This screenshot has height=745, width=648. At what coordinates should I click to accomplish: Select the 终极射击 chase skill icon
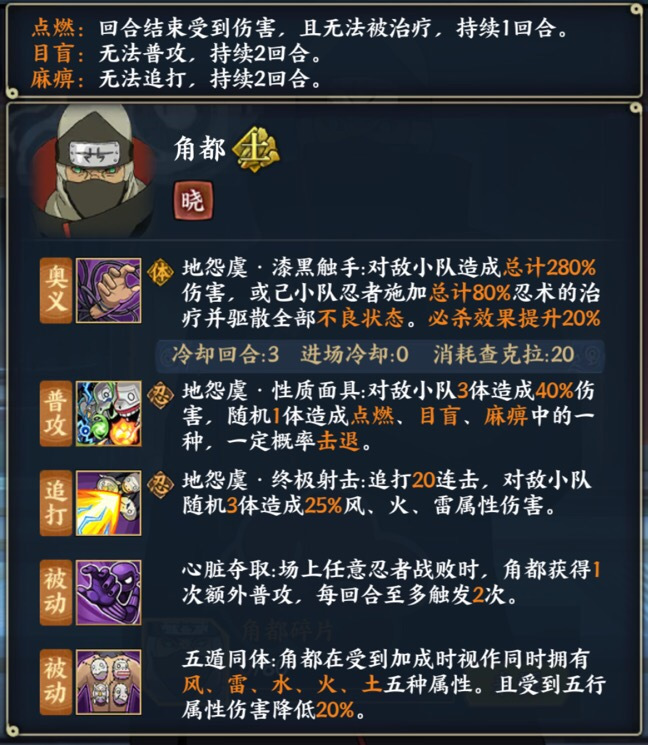[x=108, y=503]
